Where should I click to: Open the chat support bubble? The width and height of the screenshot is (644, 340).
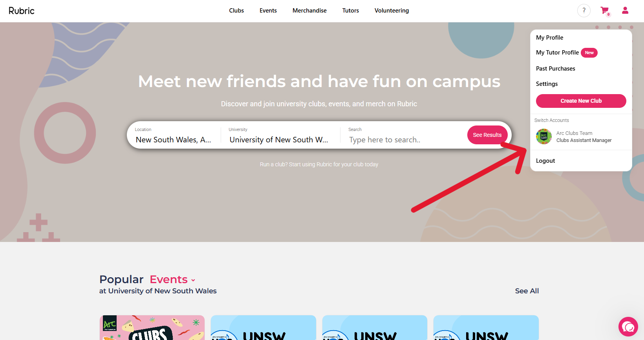(628, 327)
